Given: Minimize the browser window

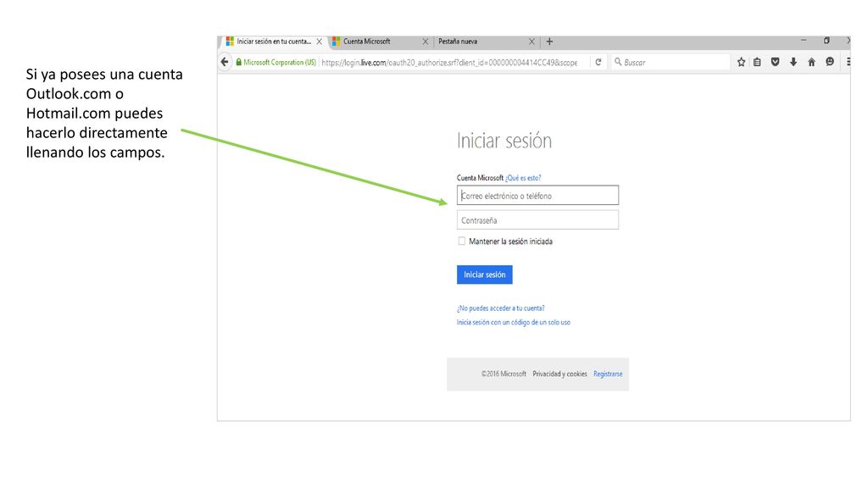Looking at the screenshot, I should (x=804, y=41).
